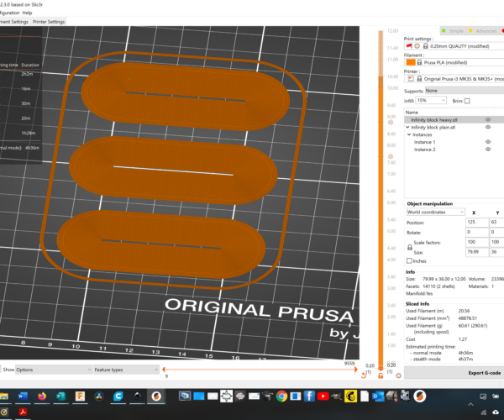This screenshot has width=504, height=420.
Task: Collapse the Infinity block plain.stl tree item
Action: click(x=407, y=127)
